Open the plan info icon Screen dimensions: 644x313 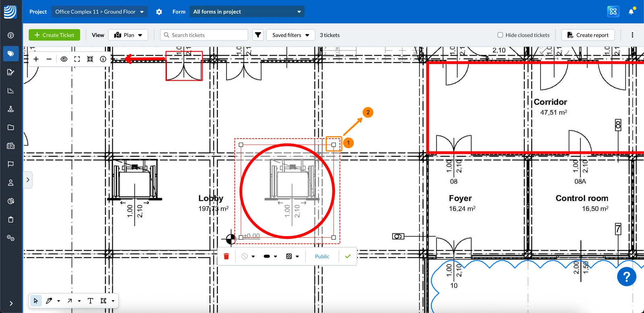click(103, 59)
